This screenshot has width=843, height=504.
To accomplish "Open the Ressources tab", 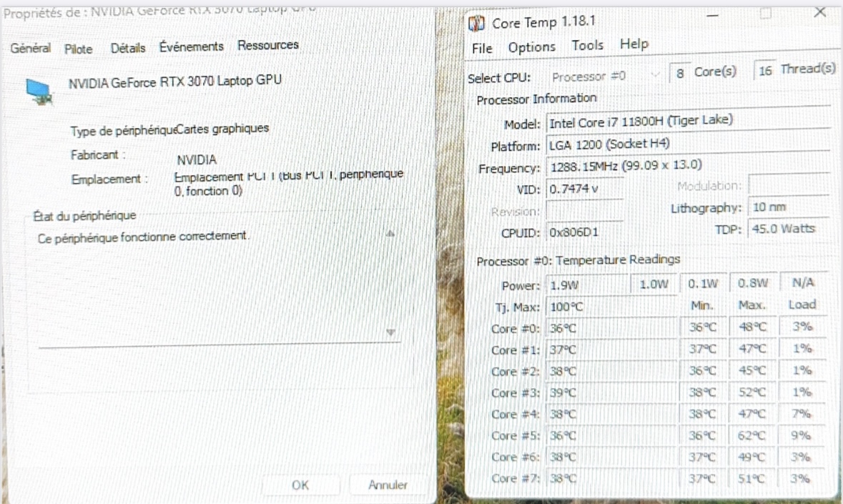I will pos(268,45).
